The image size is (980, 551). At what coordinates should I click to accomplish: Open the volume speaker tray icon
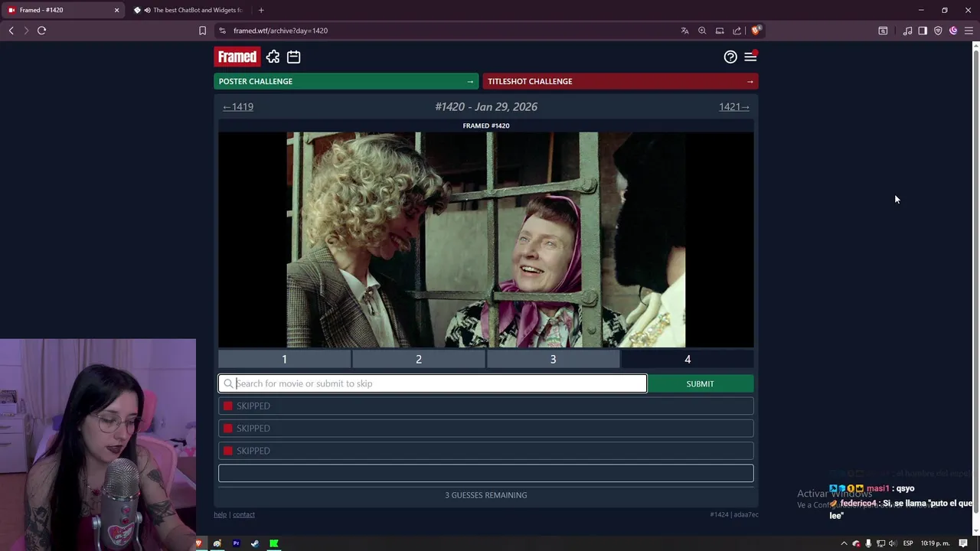point(892,543)
